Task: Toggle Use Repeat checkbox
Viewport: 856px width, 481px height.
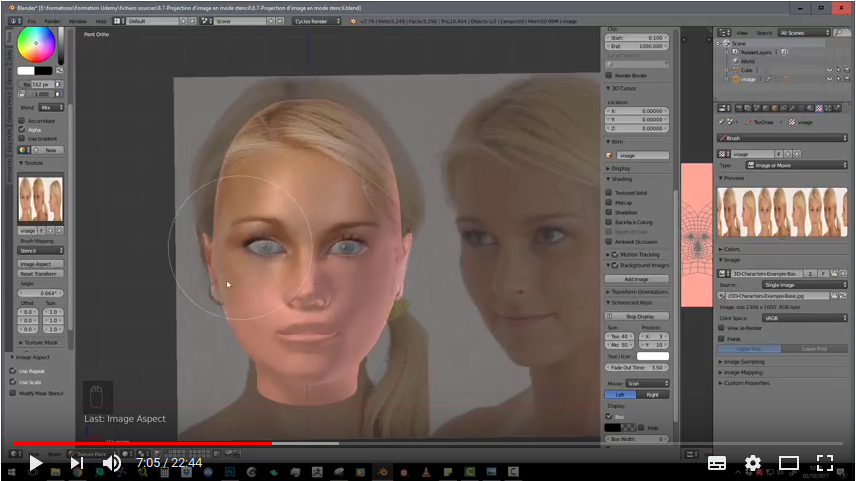Action: pos(13,371)
